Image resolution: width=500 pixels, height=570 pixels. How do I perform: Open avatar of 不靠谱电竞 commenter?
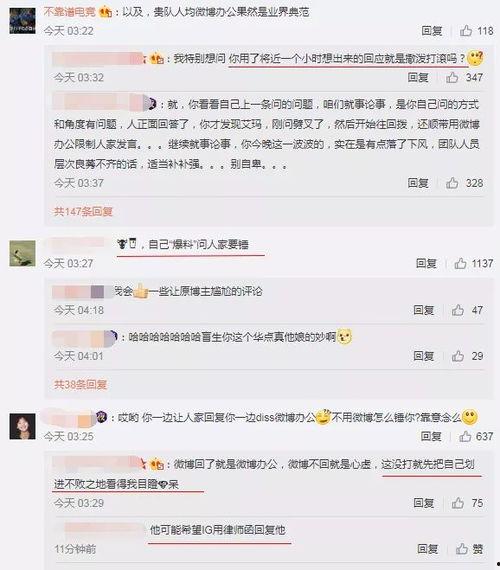pyautogui.click(x=23, y=21)
